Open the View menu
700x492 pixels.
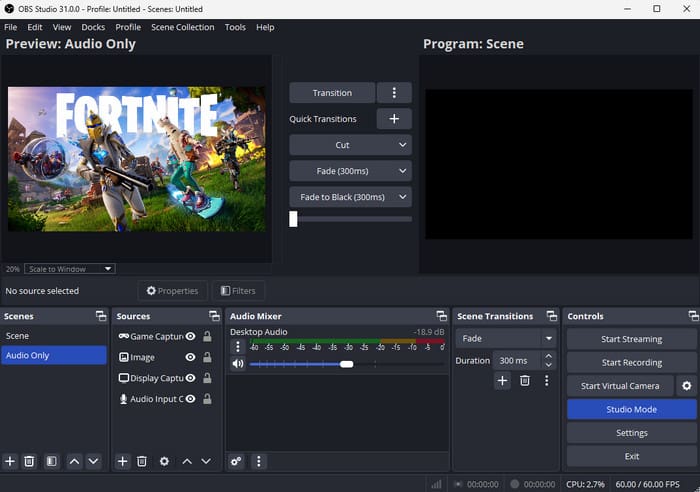(x=62, y=27)
